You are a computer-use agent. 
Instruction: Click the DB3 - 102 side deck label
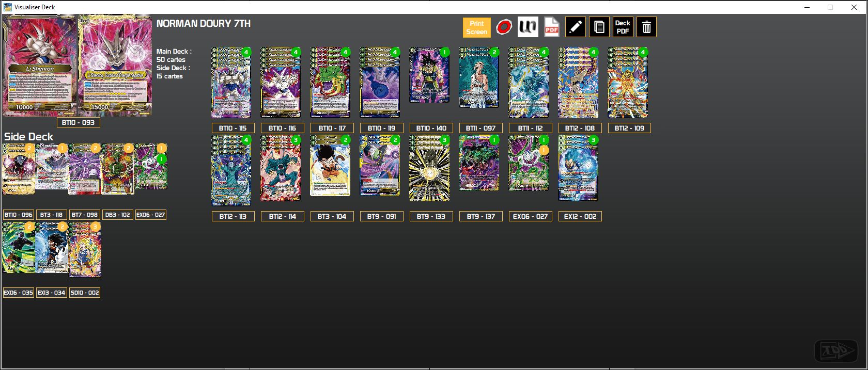click(118, 215)
